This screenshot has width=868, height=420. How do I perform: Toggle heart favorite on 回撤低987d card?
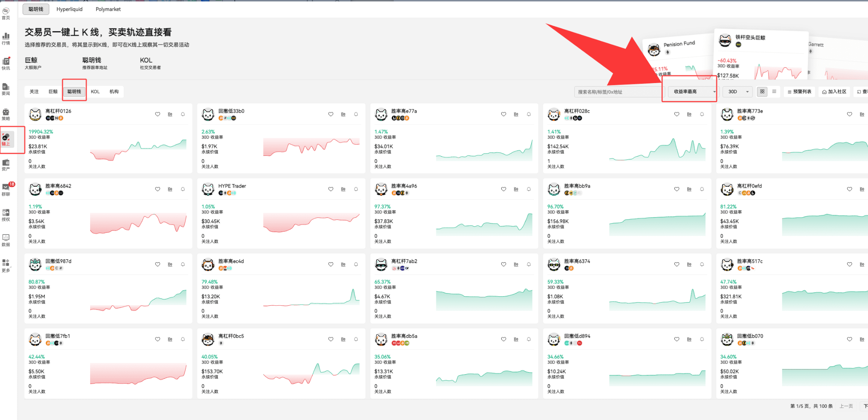pos(158,265)
